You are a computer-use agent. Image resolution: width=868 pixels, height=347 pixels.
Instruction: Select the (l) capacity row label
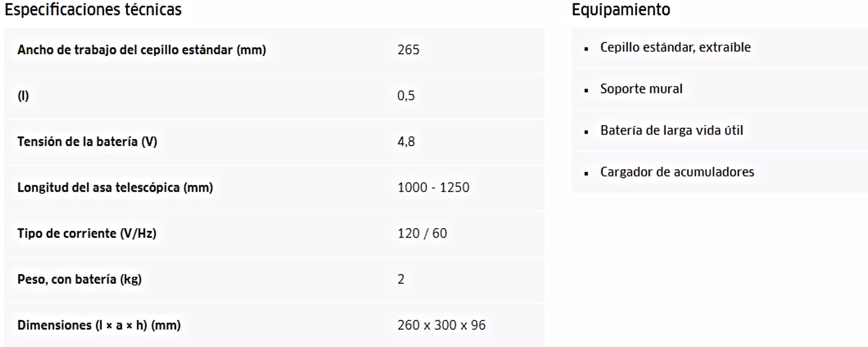[23, 96]
